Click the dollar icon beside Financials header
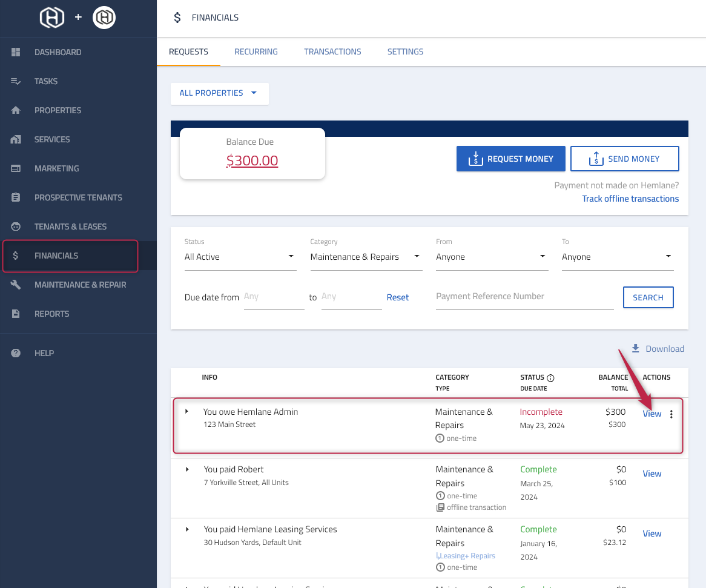This screenshot has height=588, width=706. (x=177, y=18)
